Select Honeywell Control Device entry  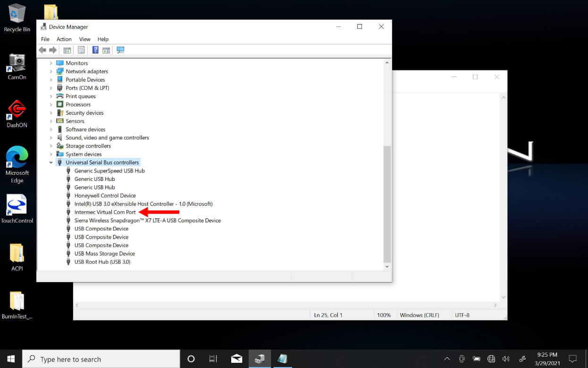(105, 196)
